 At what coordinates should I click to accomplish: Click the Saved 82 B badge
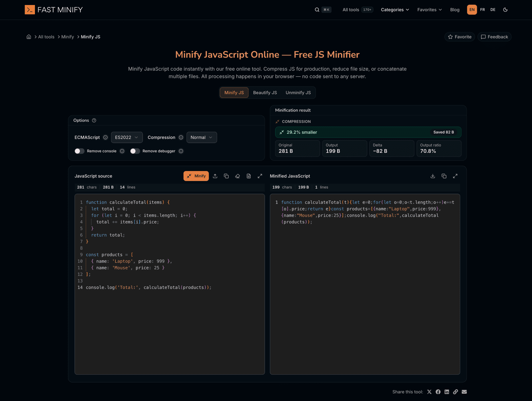444,132
